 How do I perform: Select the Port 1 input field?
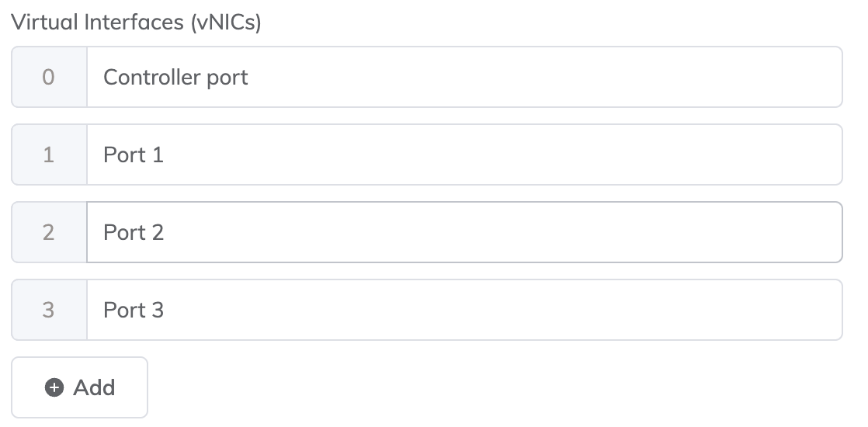click(x=464, y=154)
